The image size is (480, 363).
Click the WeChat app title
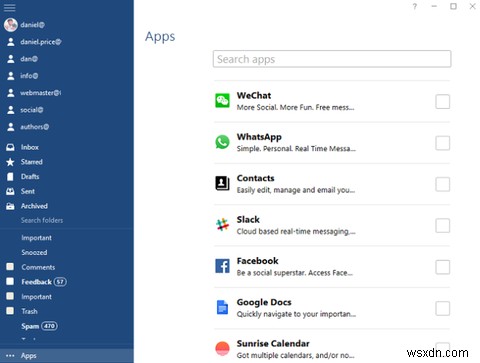pos(254,95)
